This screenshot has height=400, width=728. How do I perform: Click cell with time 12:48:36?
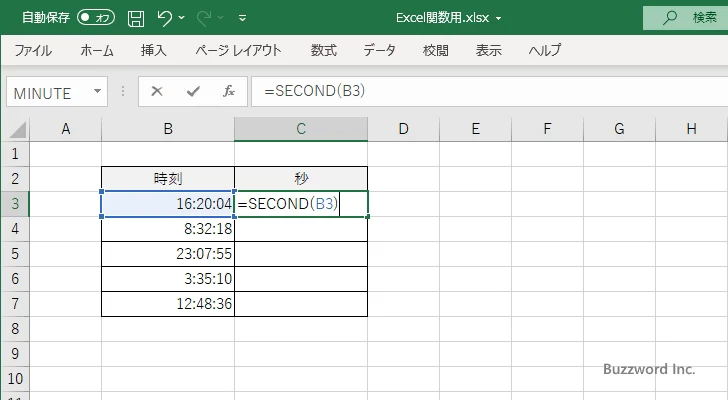pyautogui.click(x=168, y=304)
